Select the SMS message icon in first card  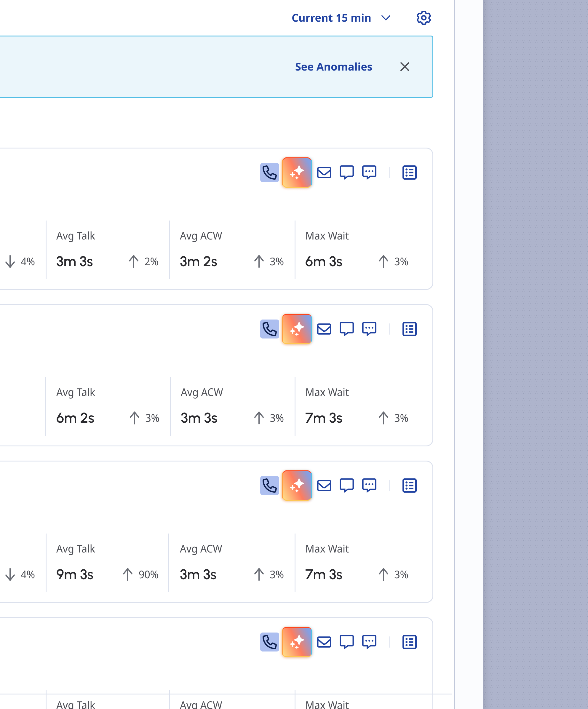[x=369, y=173]
